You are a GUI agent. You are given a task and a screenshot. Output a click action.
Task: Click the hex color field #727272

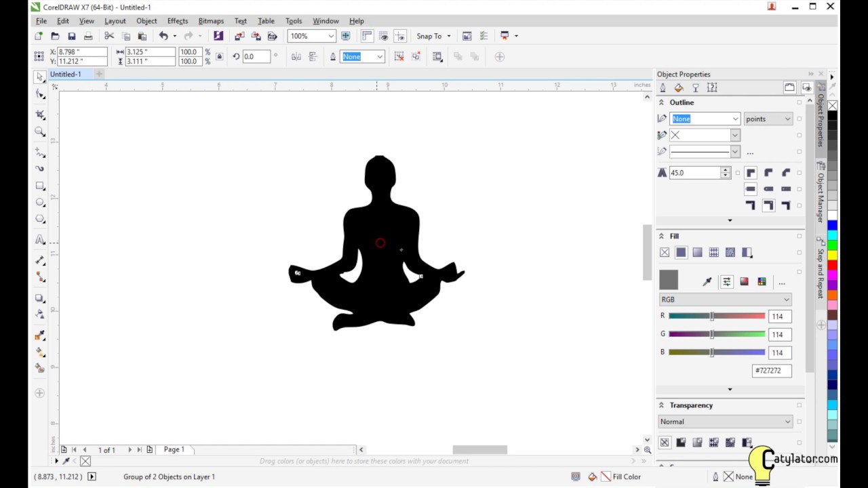(x=772, y=371)
